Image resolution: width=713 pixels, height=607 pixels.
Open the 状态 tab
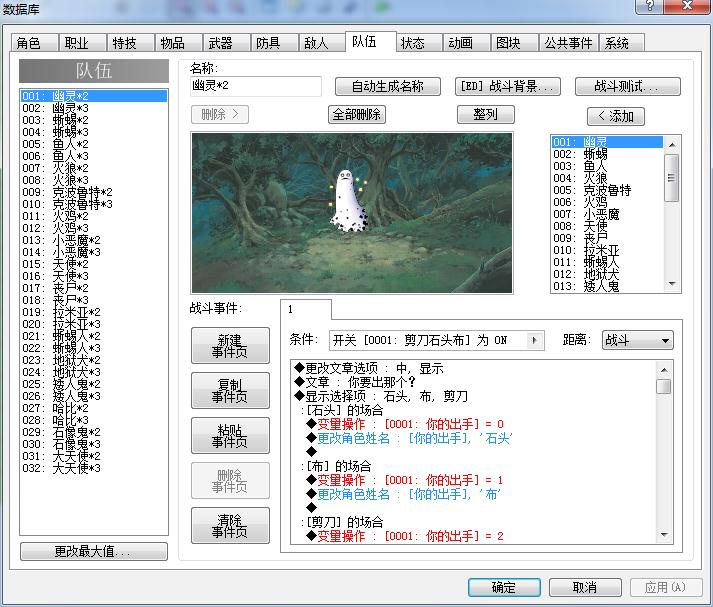coord(419,43)
